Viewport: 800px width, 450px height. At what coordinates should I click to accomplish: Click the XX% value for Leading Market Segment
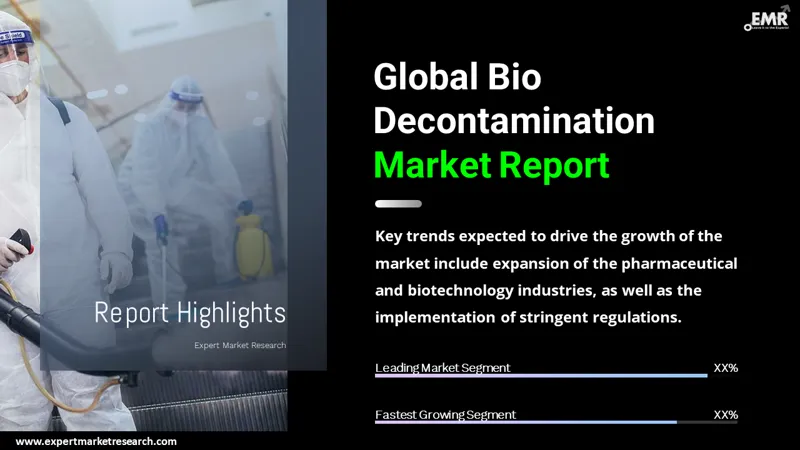(725, 367)
